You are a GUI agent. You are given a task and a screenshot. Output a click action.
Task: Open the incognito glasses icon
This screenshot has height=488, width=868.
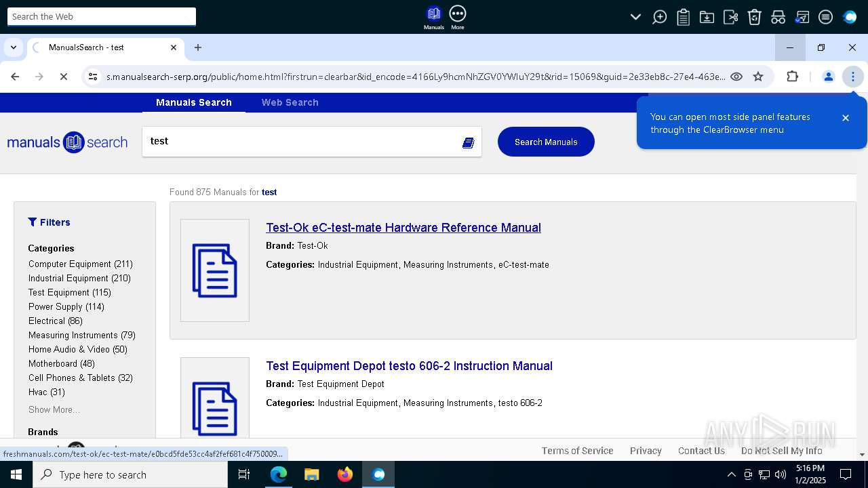pyautogui.click(x=778, y=17)
